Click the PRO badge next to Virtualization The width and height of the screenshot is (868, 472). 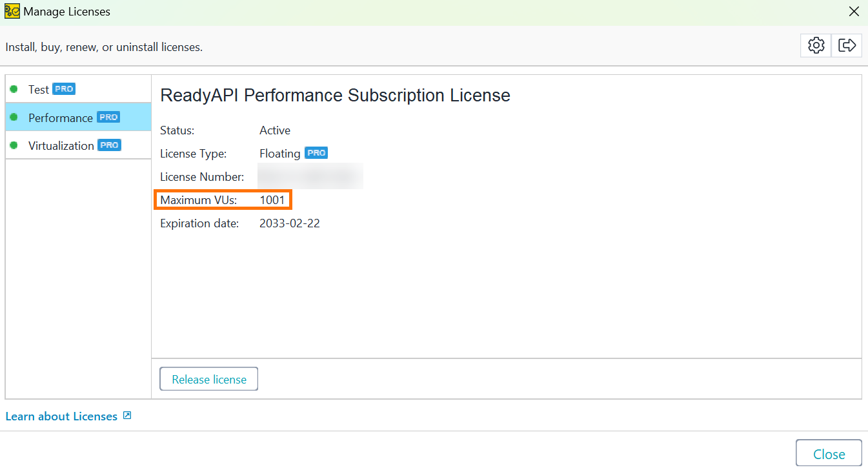coord(109,145)
